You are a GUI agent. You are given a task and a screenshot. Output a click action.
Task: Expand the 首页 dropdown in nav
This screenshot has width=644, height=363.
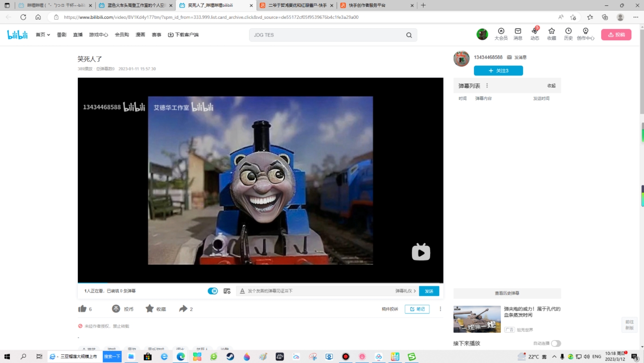click(x=43, y=34)
